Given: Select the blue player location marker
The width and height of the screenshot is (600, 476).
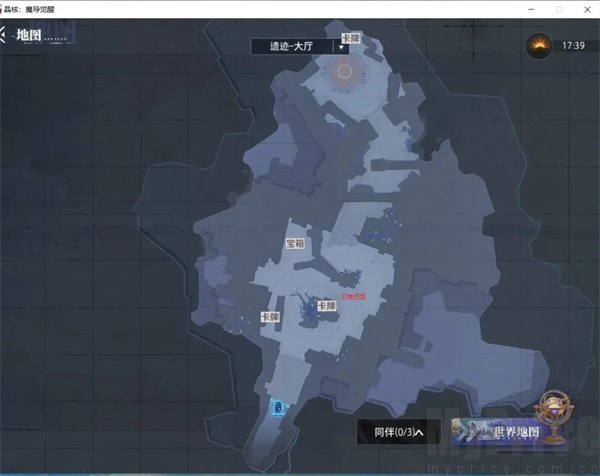Looking at the screenshot, I should click(x=278, y=408).
